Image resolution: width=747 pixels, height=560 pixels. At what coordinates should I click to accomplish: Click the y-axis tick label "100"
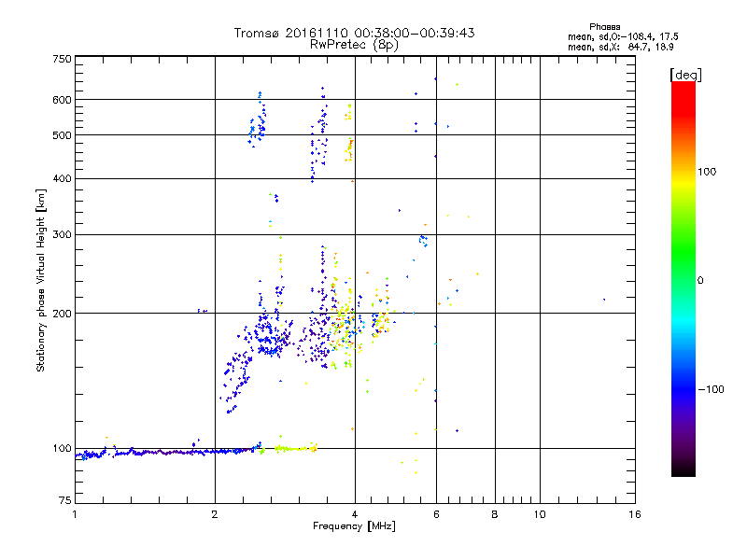click(62, 449)
